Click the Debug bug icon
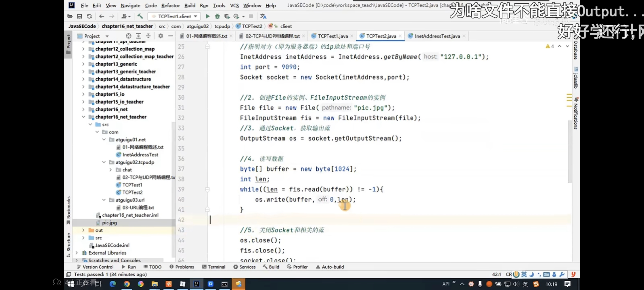The image size is (644, 290). (217, 16)
